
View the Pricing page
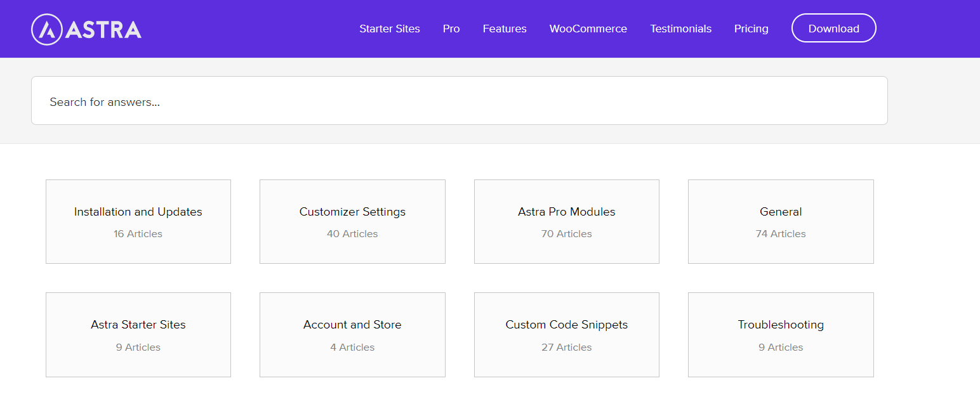tap(752, 29)
